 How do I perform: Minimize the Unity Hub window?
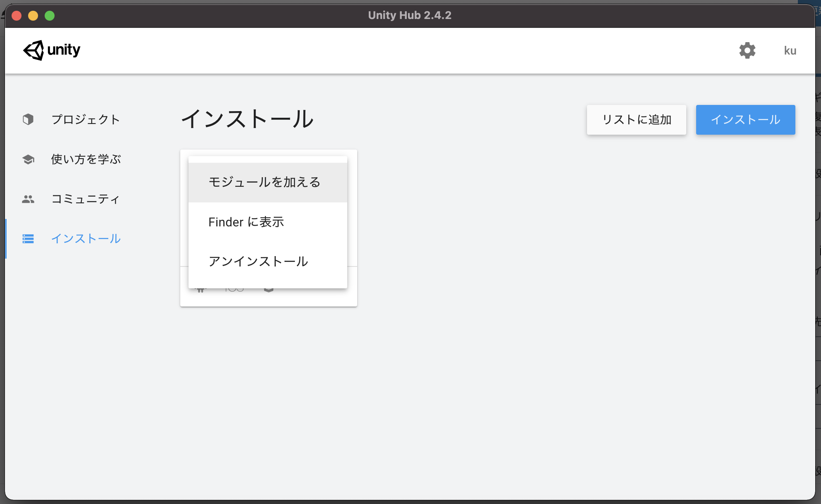[x=33, y=16]
